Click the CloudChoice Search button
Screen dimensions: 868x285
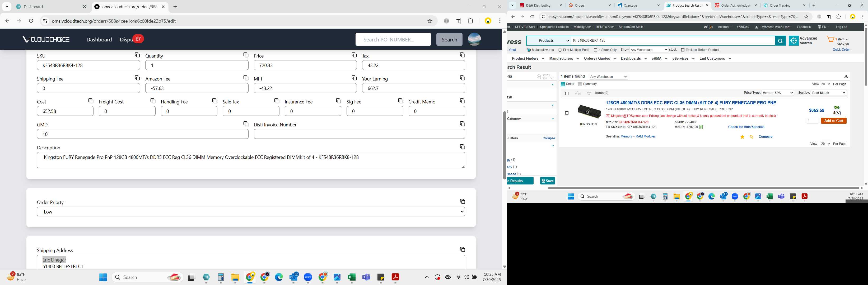click(449, 39)
